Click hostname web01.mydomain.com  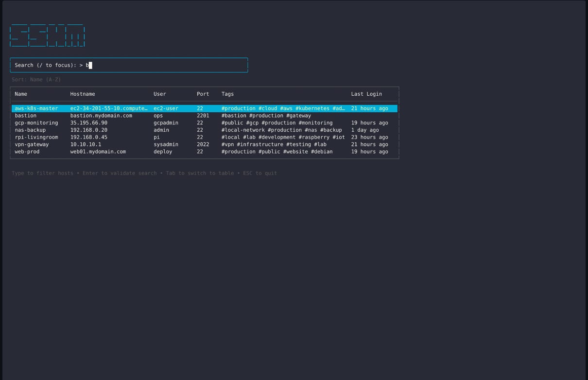pos(98,152)
